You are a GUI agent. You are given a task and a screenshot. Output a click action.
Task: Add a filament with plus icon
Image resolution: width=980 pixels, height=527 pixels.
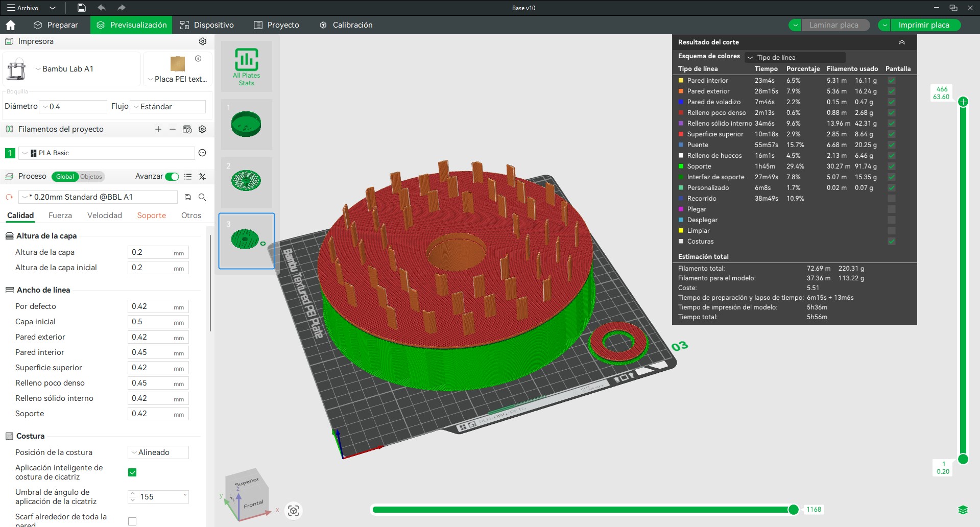pos(158,129)
